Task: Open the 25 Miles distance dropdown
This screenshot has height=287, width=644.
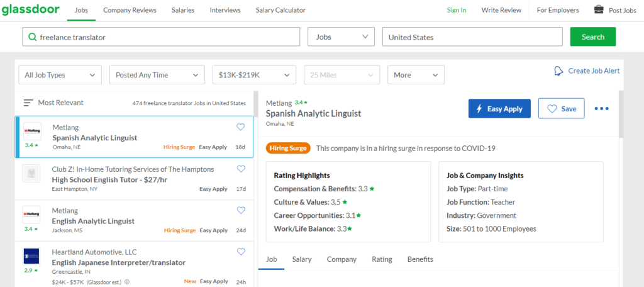Action: (341, 76)
